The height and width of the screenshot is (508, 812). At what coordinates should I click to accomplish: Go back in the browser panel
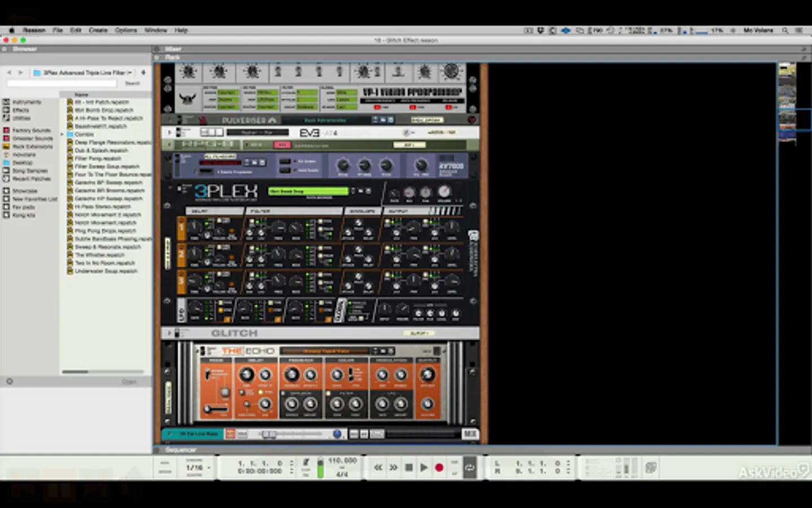[x=9, y=73]
